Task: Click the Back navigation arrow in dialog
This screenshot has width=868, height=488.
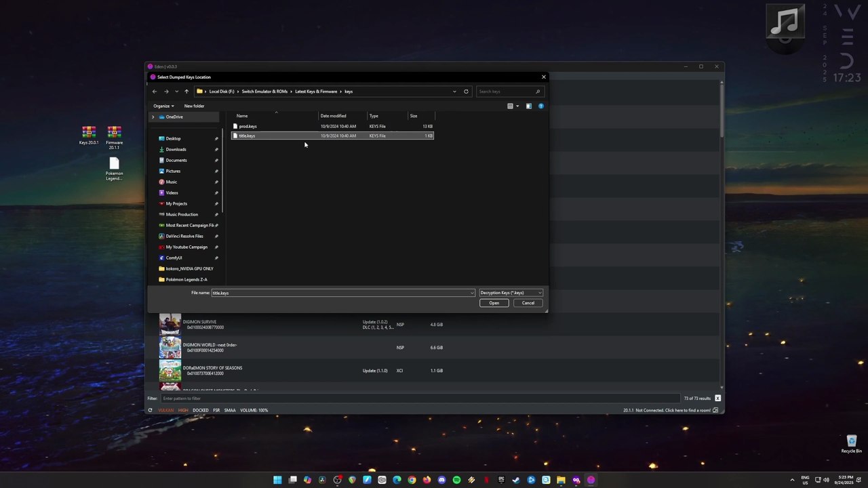Action: [155, 91]
